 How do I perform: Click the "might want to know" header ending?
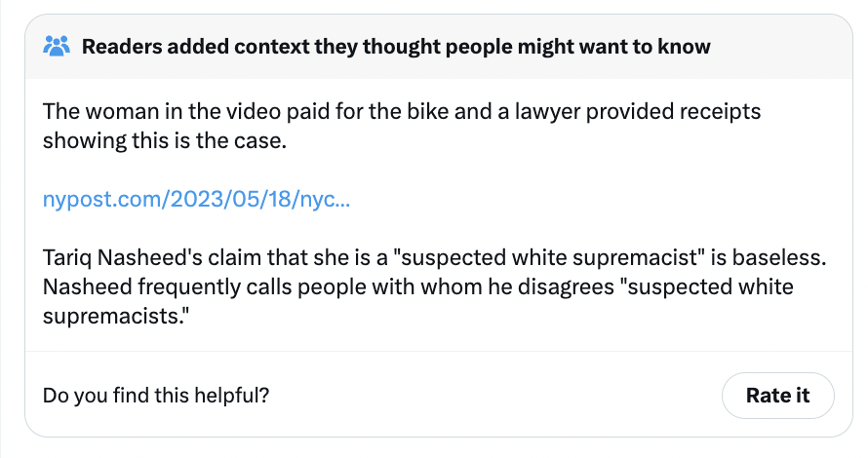(x=613, y=47)
